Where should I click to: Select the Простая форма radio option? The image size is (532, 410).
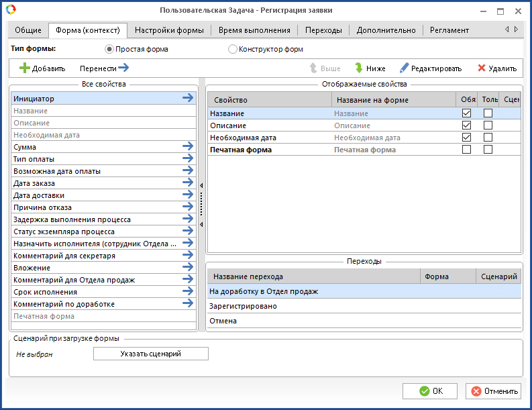pos(109,49)
